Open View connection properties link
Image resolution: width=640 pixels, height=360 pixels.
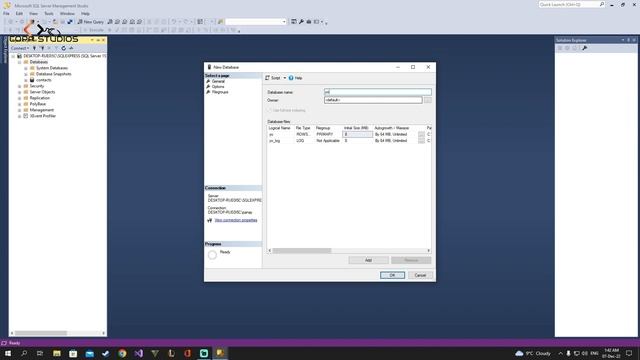(236, 220)
